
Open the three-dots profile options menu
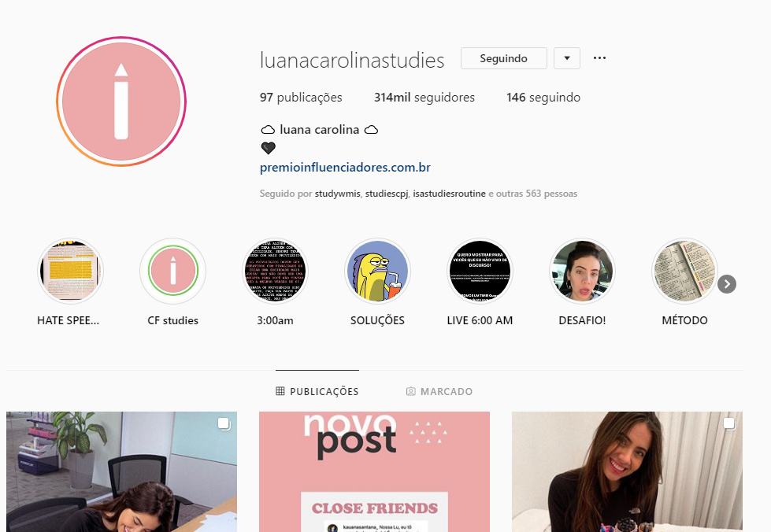pos(599,58)
